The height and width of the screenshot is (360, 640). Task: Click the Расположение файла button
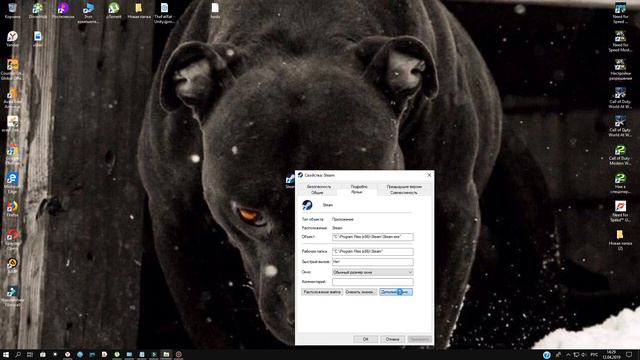[x=322, y=292]
